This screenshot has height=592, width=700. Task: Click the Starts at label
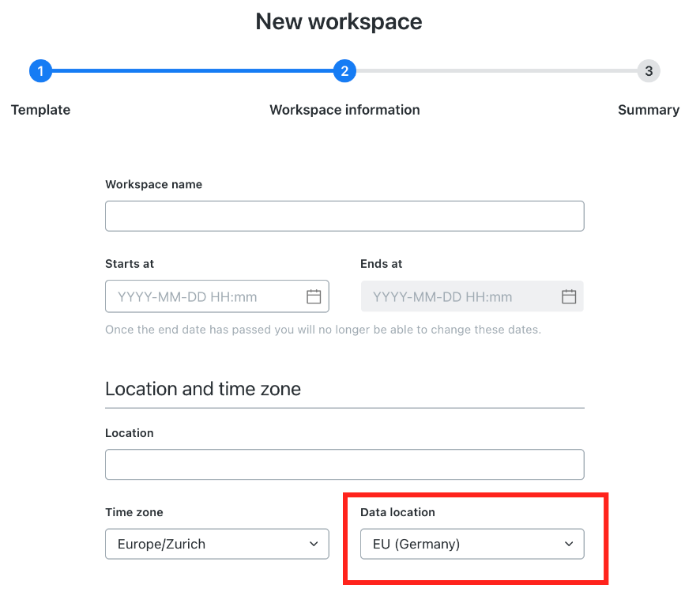point(130,264)
